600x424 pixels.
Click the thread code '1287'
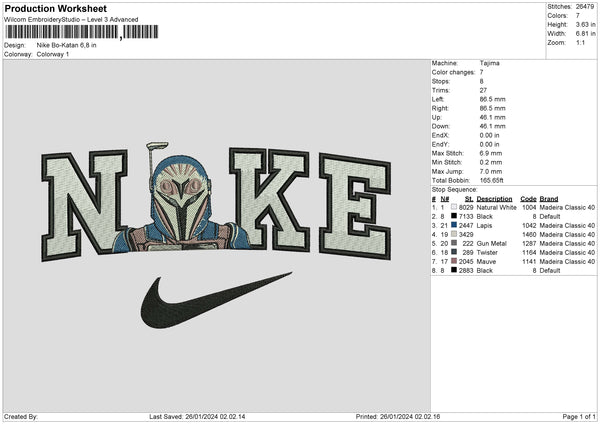coord(529,243)
